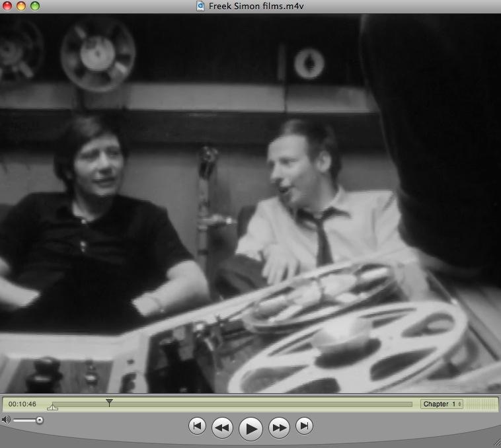Click the equalizer area beside Chapter dropdown

481,404
